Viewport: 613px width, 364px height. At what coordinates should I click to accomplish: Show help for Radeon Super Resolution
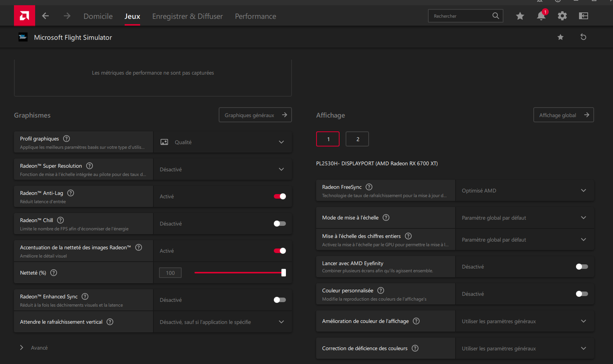[90, 166]
